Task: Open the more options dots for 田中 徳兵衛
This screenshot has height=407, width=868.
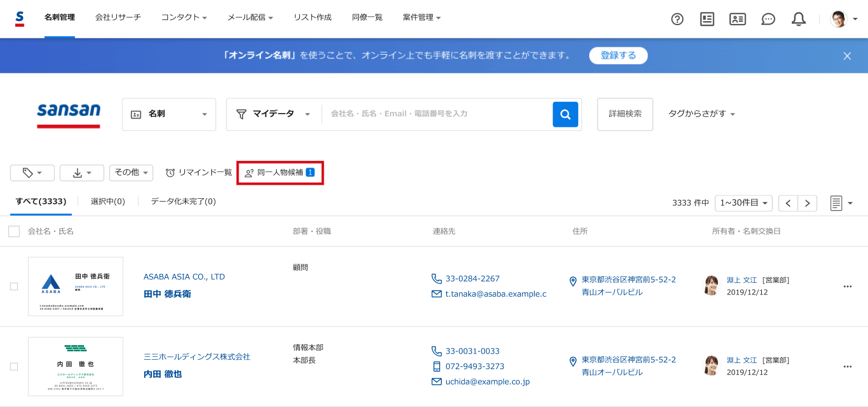Action: click(x=847, y=287)
